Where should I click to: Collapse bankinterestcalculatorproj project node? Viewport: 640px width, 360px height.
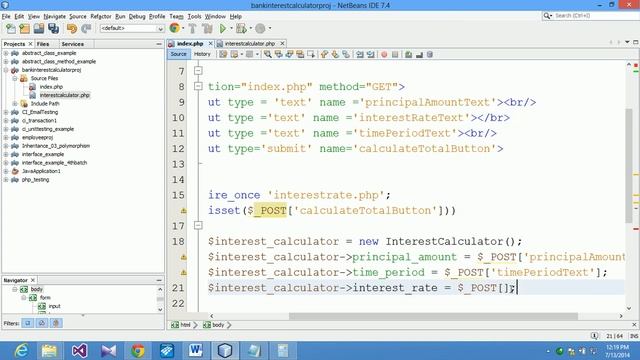(x=6, y=70)
